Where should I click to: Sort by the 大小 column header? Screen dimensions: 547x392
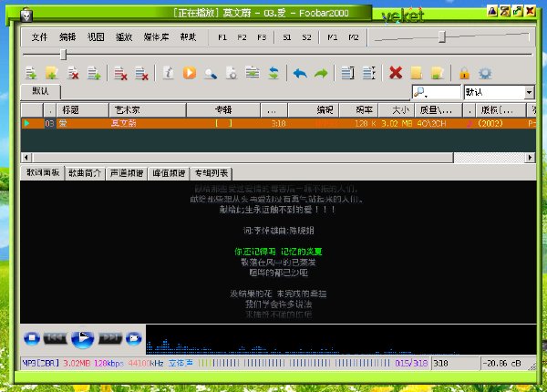click(x=397, y=110)
